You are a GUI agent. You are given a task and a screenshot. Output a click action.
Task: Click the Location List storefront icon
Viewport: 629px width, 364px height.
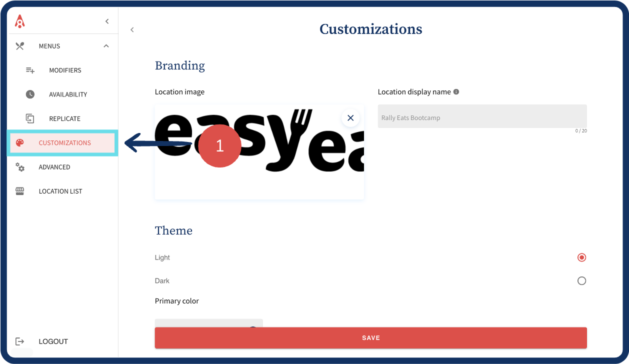pyautogui.click(x=19, y=191)
